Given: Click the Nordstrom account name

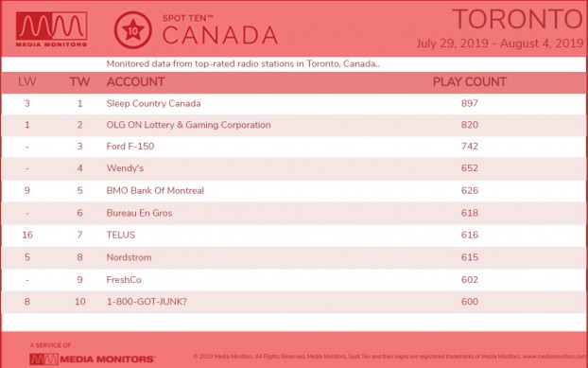Looking at the screenshot, I should point(129,257).
